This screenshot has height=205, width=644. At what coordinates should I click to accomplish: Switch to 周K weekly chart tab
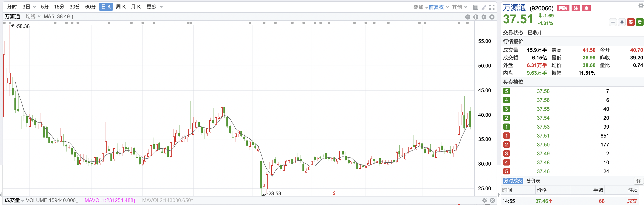[121, 7]
